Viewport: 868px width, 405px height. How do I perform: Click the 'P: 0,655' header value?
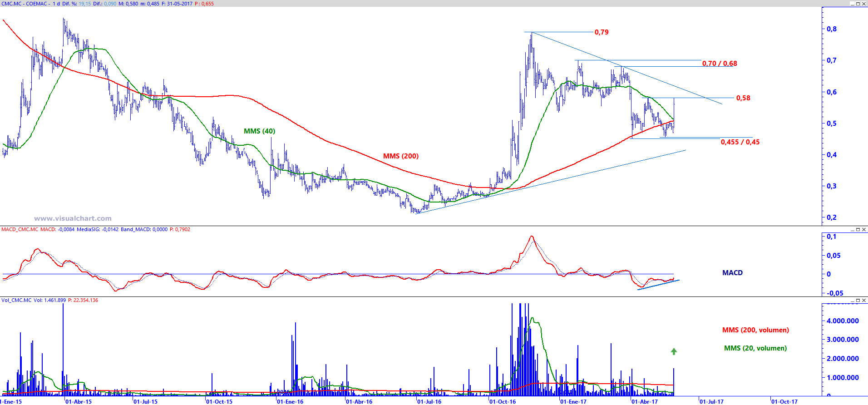click(x=204, y=4)
